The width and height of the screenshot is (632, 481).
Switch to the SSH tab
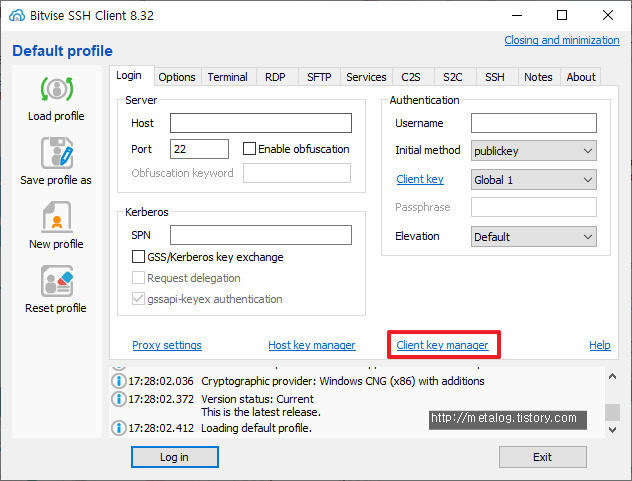click(x=495, y=77)
